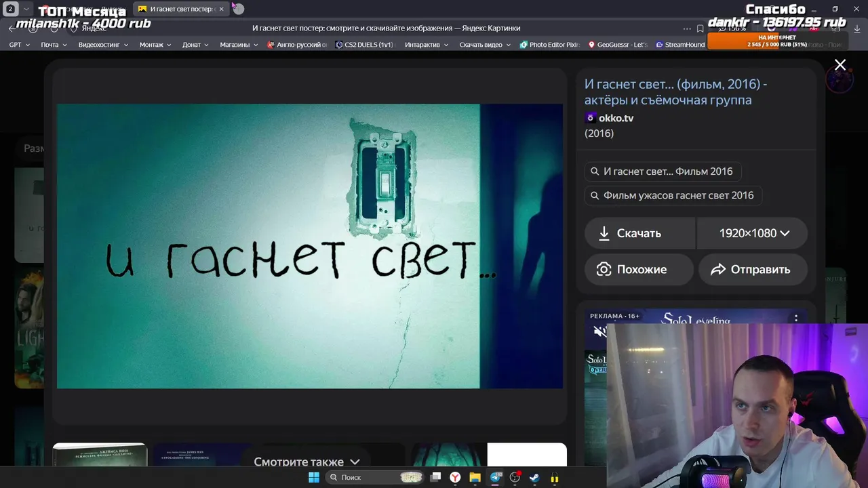Go back with the browser back arrow
868x488 pixels.
click(12, 28)
